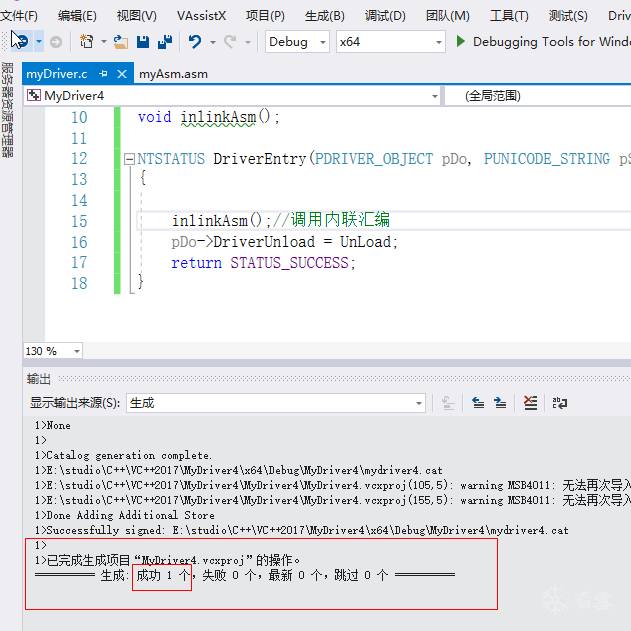Viewport: 631px width, 631px height.
Task: Click the Redo arrow icon
Action: pos(230,42)
